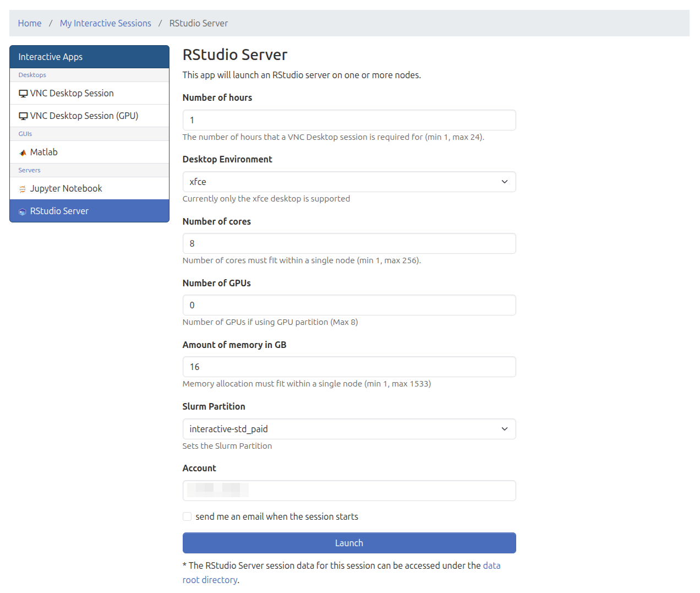Click 'Sets the Slurm Partition' help text

click(x=227, y=446)
